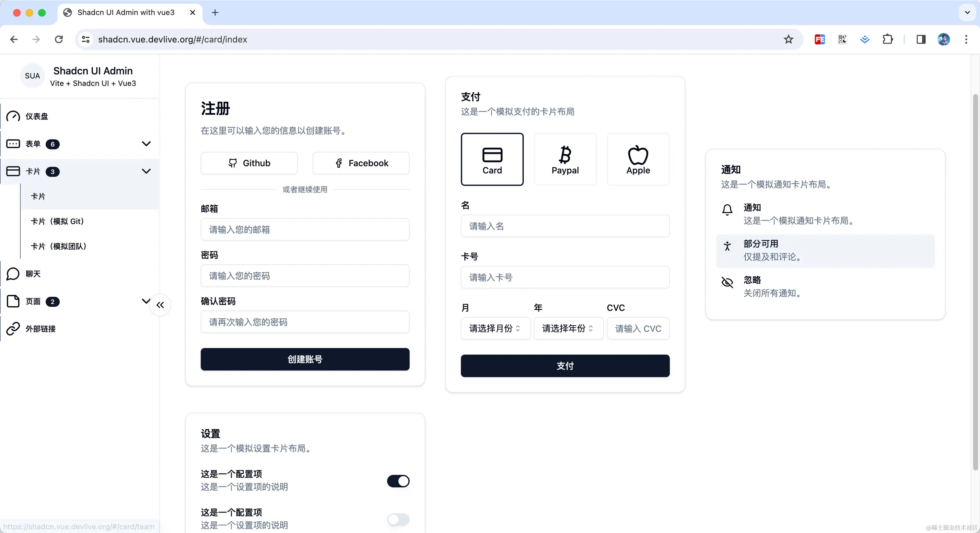Disable the first settings switch
Viewport: 980px width, 533px height.
point(398,481)
